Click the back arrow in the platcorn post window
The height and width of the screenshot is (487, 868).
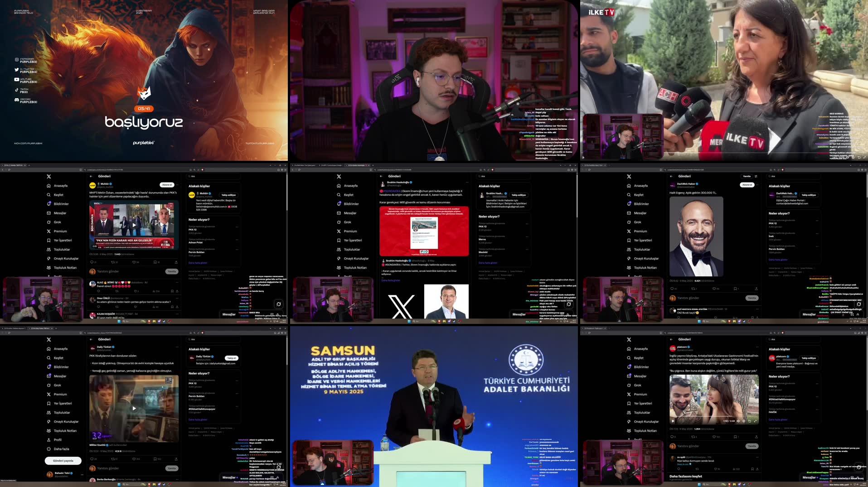point(671,339)
